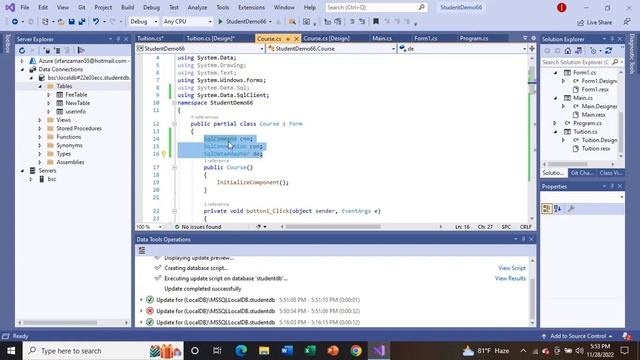Click the Data Tools Operations list icon
The width and height of the screenshot is (640, 360).
pos(142,250)
